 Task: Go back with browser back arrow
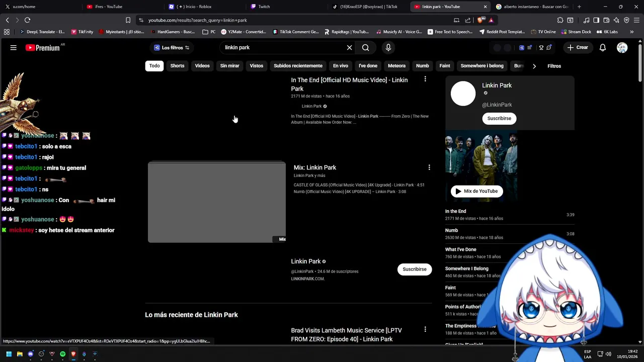tap(7, 20)
